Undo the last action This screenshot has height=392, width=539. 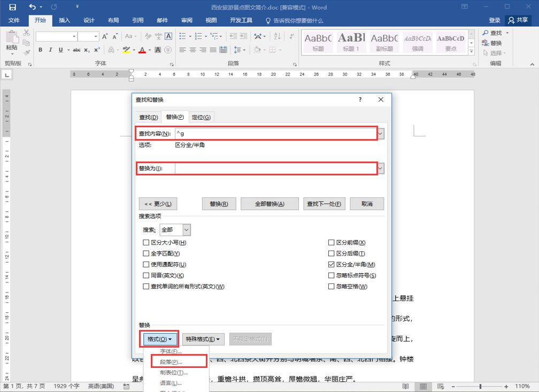pyautogui.click(x=32, y=7)
